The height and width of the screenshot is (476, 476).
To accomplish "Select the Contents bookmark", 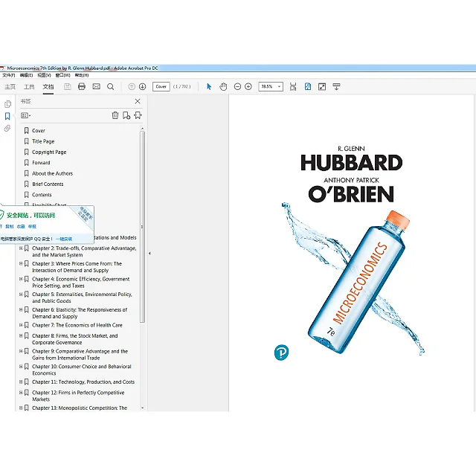I will pyautogui.click(x=42, y=195).
